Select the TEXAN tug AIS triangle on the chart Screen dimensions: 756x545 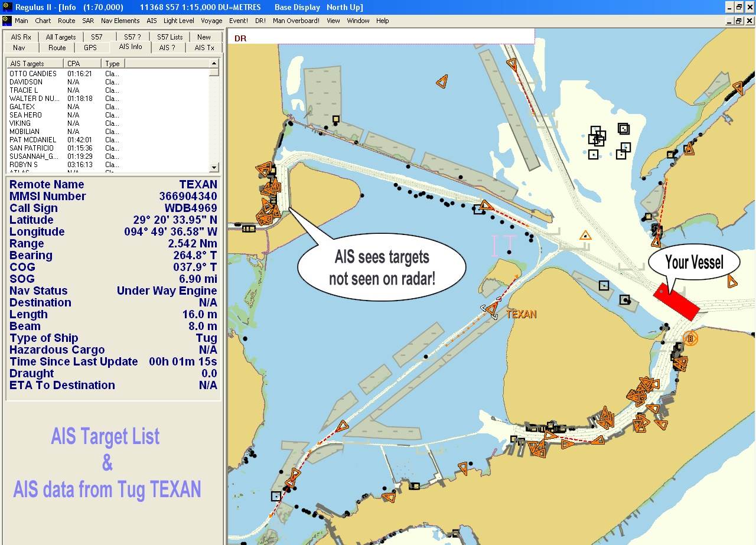point(491,309)
